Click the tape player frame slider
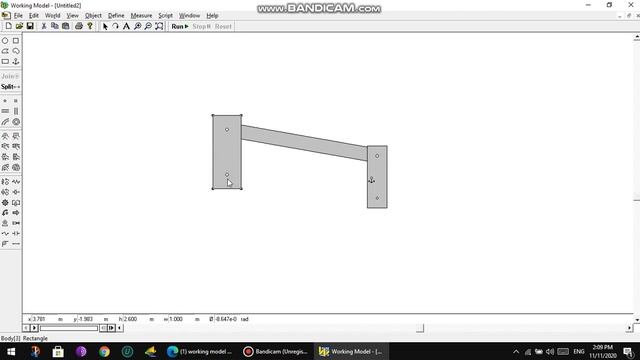 pyautogui.click(x=69, y=328)
